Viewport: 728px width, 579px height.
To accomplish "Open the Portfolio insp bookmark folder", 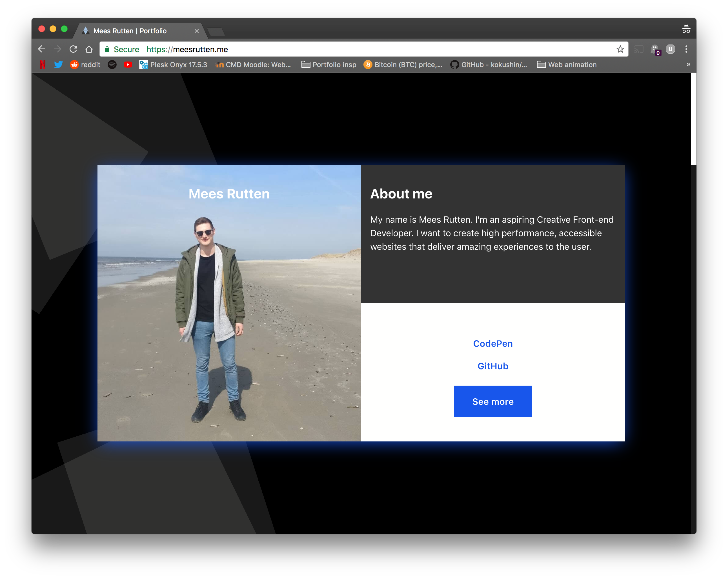I will (x=329, y=65).
